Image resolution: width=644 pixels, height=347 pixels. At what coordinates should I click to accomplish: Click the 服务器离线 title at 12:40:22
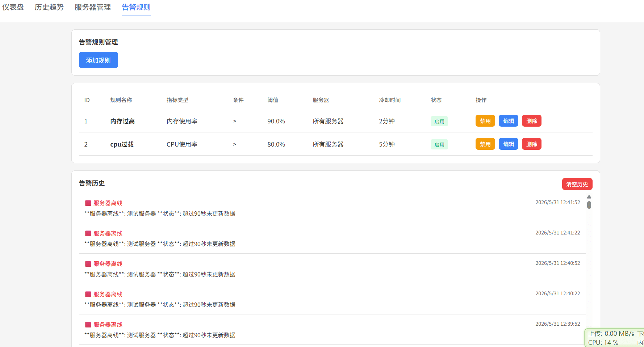(x=108, y=295)
